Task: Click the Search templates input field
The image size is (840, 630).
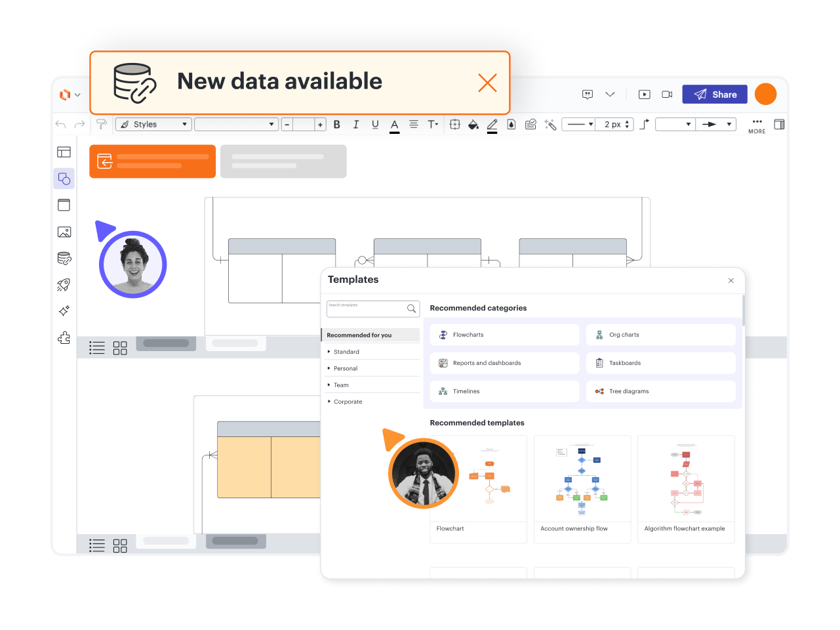Action: click(x=366, y=308)
